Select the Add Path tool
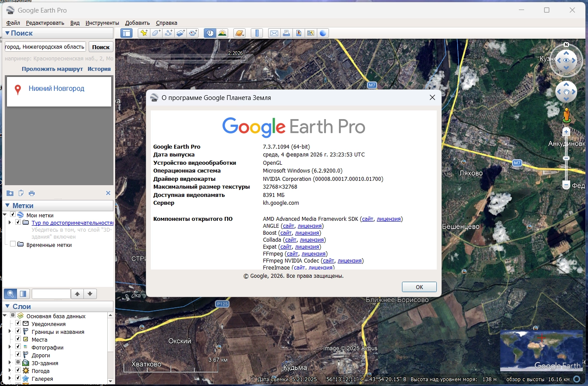588x386 pixels. pyautogui.click(x=169, y=33)
